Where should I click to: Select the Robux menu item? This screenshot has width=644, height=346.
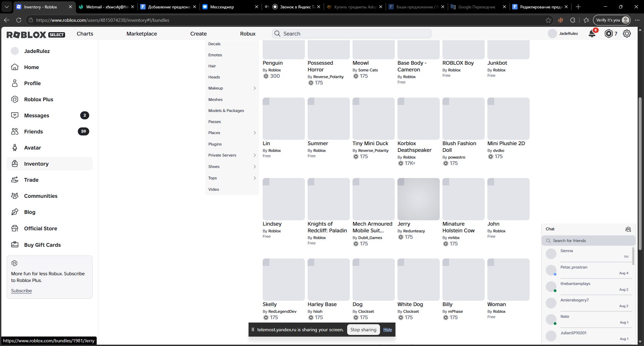point(248,34)
